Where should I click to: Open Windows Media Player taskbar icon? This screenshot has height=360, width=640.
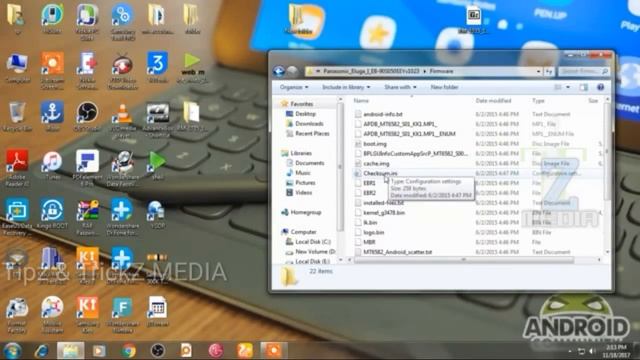pyautogui.click(x=99, y=351)
